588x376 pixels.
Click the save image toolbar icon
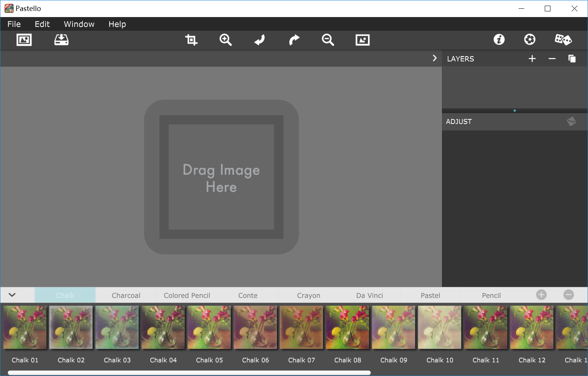click(61, 40)
